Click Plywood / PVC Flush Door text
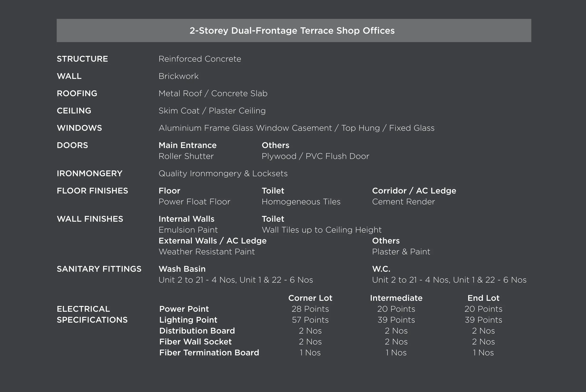586x392 pixels. 315,156
